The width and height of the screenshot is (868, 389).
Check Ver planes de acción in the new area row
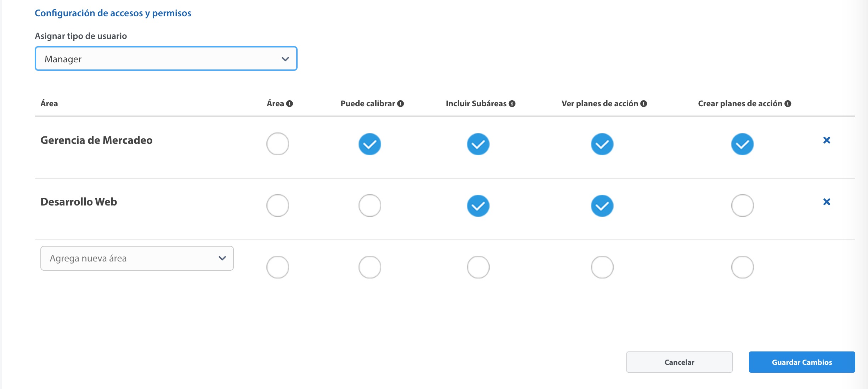click(602, 267)
